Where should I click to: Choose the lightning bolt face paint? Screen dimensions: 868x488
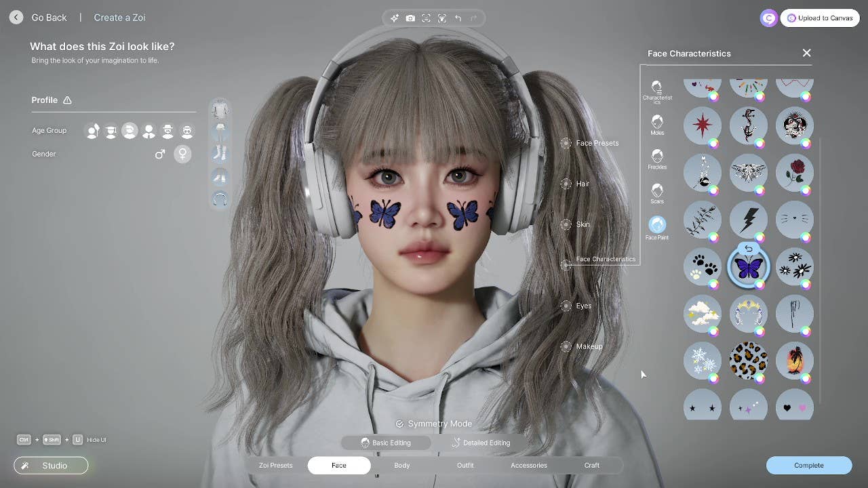[749, 220]
